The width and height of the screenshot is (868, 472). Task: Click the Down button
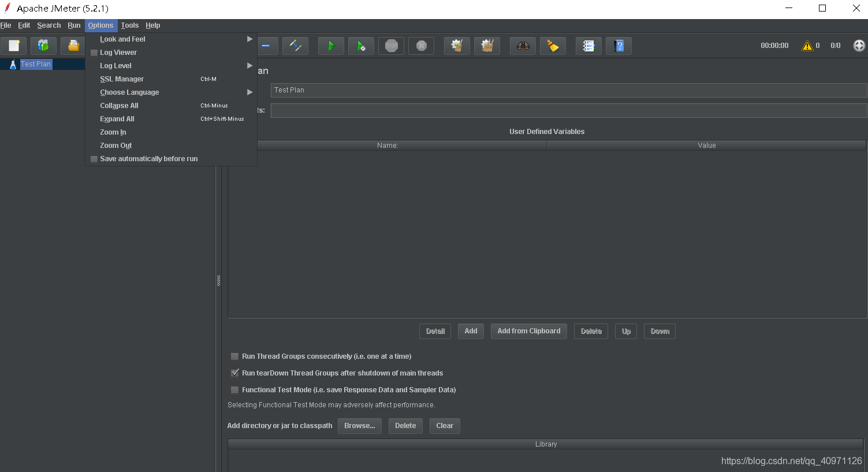(660, 331)
